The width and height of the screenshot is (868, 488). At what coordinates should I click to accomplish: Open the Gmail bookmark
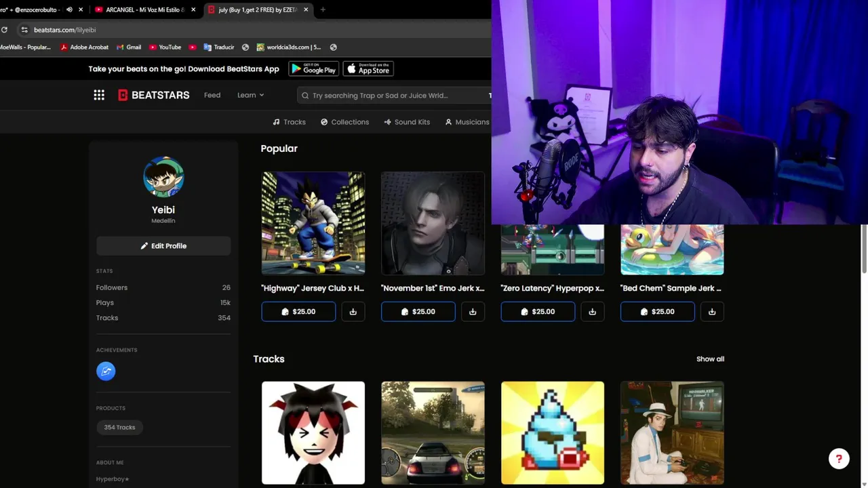click(x=129, y=47)
